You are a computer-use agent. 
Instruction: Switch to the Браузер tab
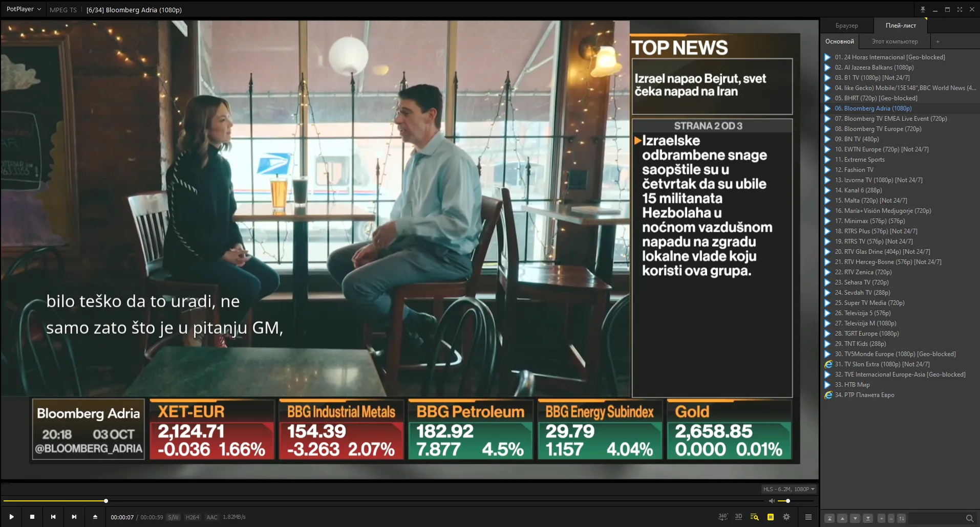[x=846, y=26]
